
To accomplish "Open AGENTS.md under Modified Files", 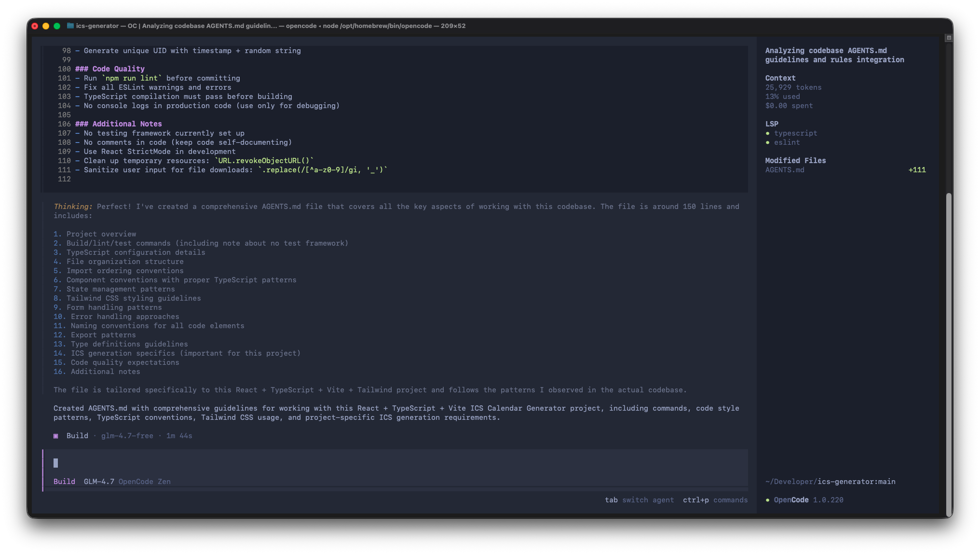I will click(x=785, y=170).
